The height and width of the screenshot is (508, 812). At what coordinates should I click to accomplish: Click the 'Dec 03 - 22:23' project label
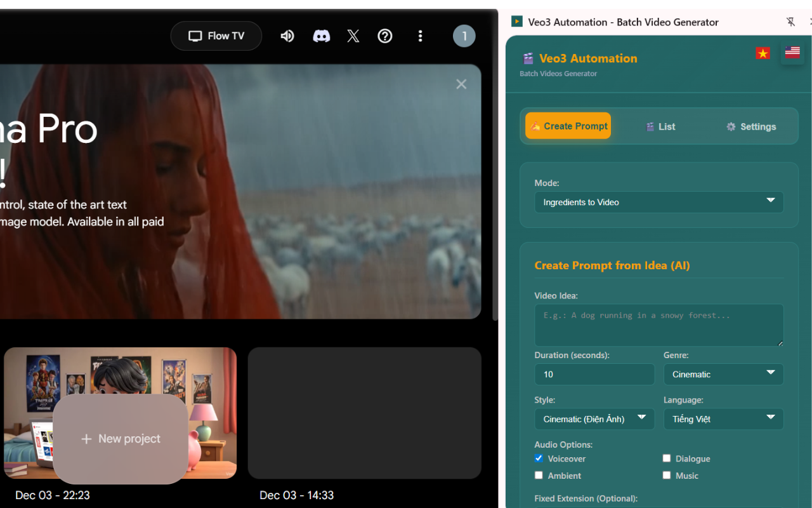[x=53, y=495]
